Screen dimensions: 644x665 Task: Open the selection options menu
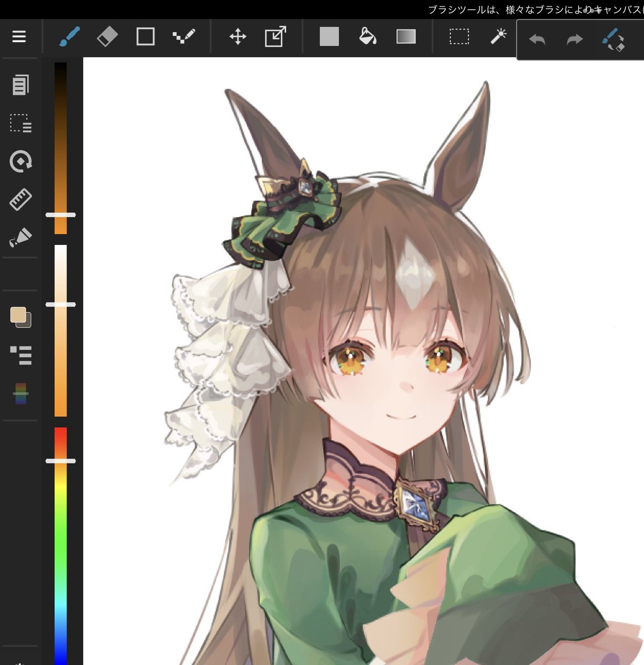coord(21,123)
